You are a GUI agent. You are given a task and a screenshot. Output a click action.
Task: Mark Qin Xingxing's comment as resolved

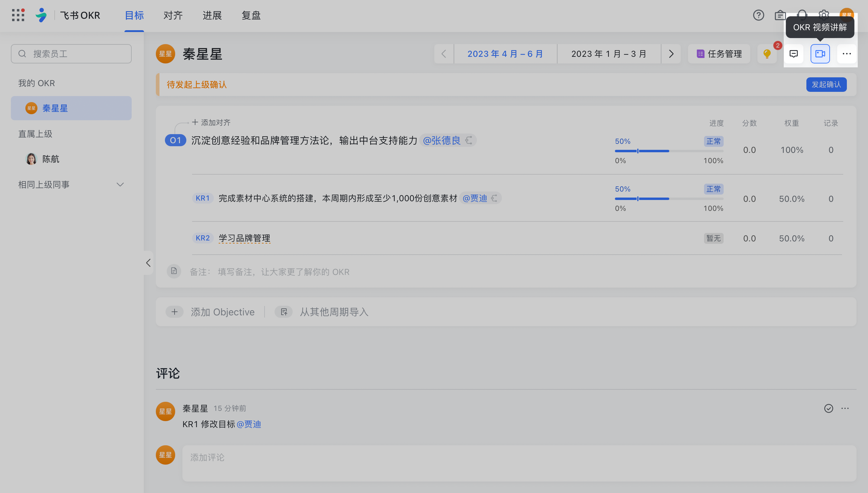point(828,408)
